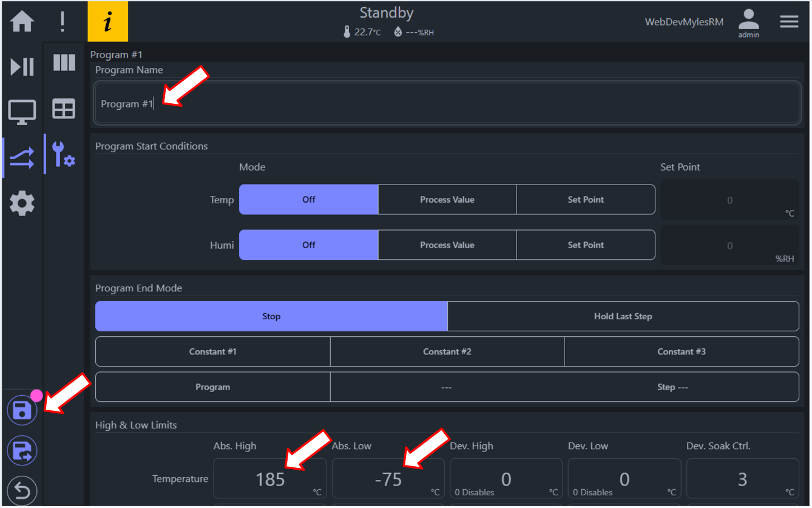812x508 pixels.
Task: Click the thermometer temperature status icon
Action: (x=347, y=32)
